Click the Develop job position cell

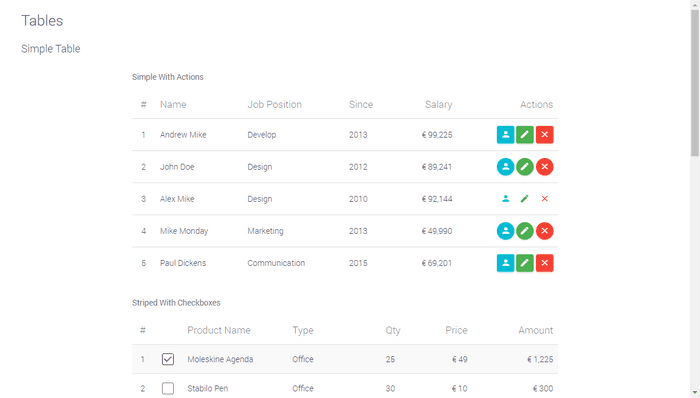(x=262, y=135)
